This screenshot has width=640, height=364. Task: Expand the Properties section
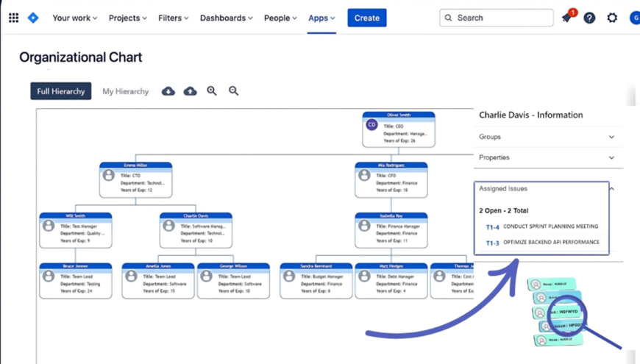click(611, 157)
